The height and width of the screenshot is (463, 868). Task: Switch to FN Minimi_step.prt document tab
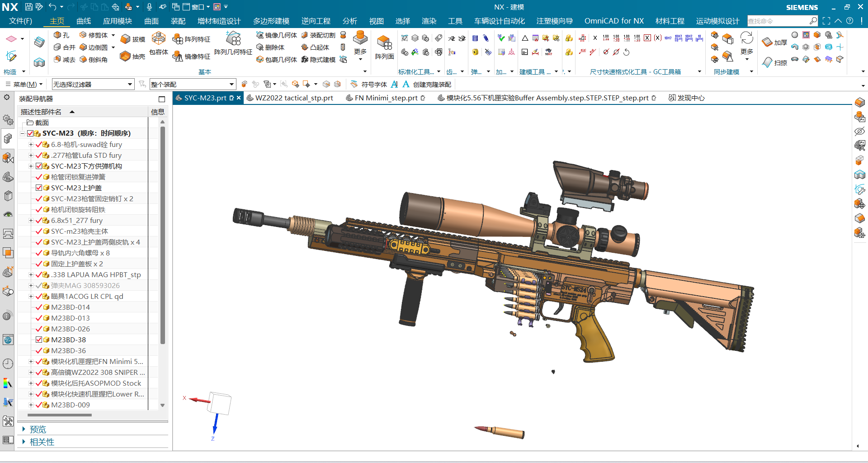coord(386,98)
